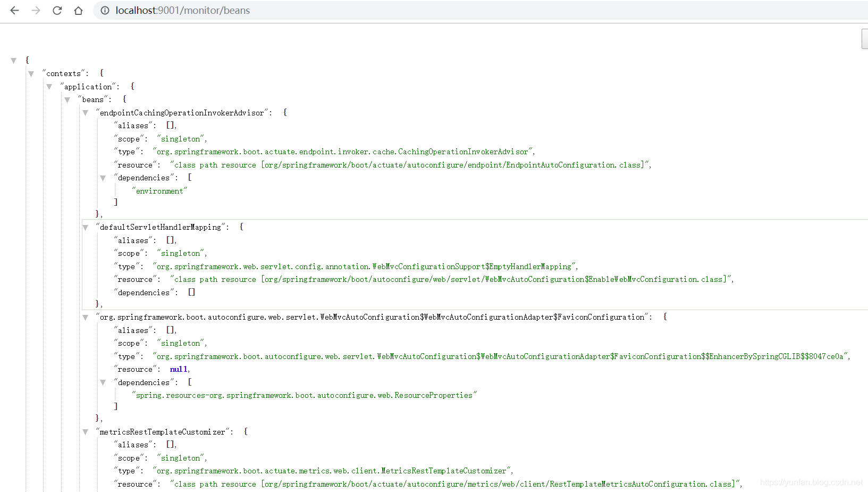The image size is (868, 492).
Task: Go back to the previous page
Action: tap(14, 11)
